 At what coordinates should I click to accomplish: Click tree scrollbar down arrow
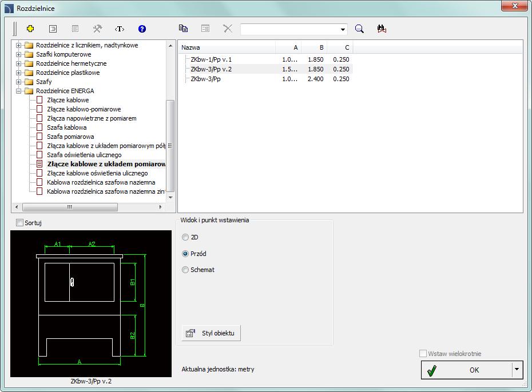point(170,198)
